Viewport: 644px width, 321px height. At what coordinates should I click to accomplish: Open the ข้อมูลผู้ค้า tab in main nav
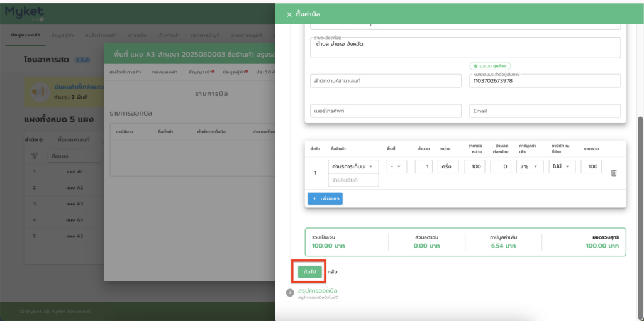(62, 35)
